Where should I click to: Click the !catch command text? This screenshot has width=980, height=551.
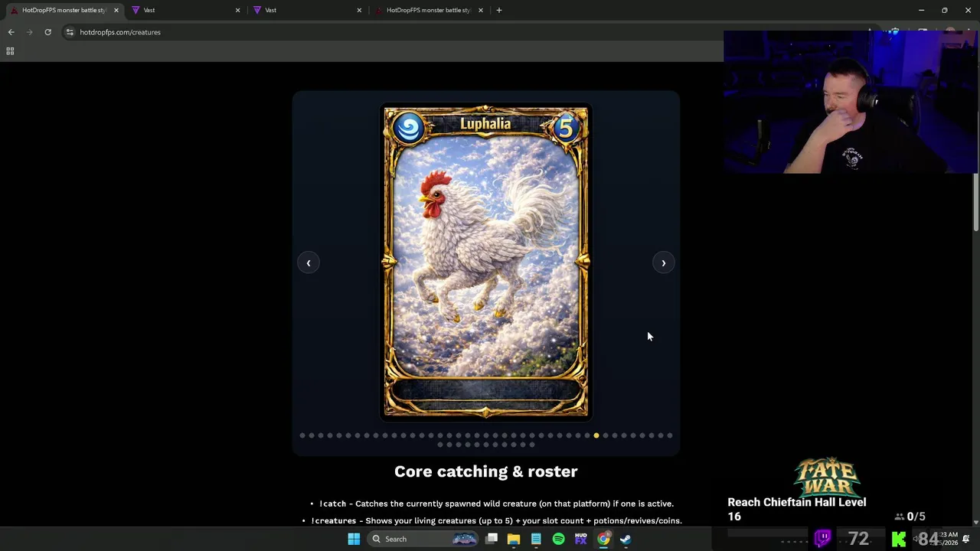coord(332,504)
